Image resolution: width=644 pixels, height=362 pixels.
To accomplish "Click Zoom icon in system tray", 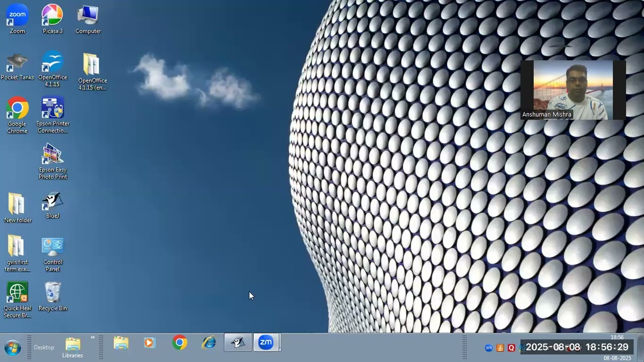I will pos(489,348).
